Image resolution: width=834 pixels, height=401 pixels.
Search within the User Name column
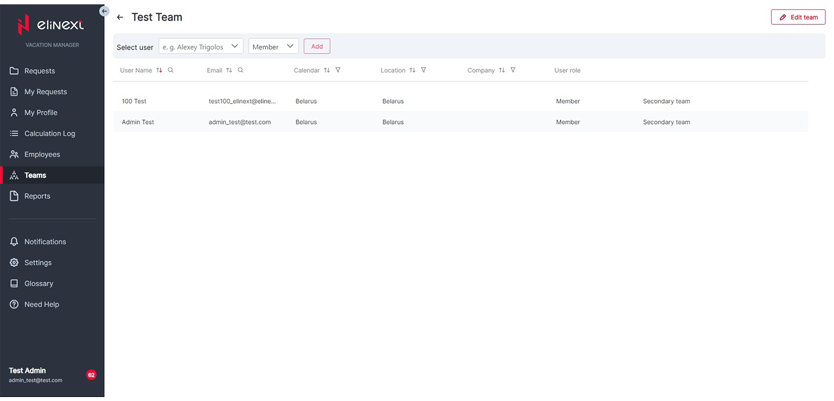[x=171, y=70]
